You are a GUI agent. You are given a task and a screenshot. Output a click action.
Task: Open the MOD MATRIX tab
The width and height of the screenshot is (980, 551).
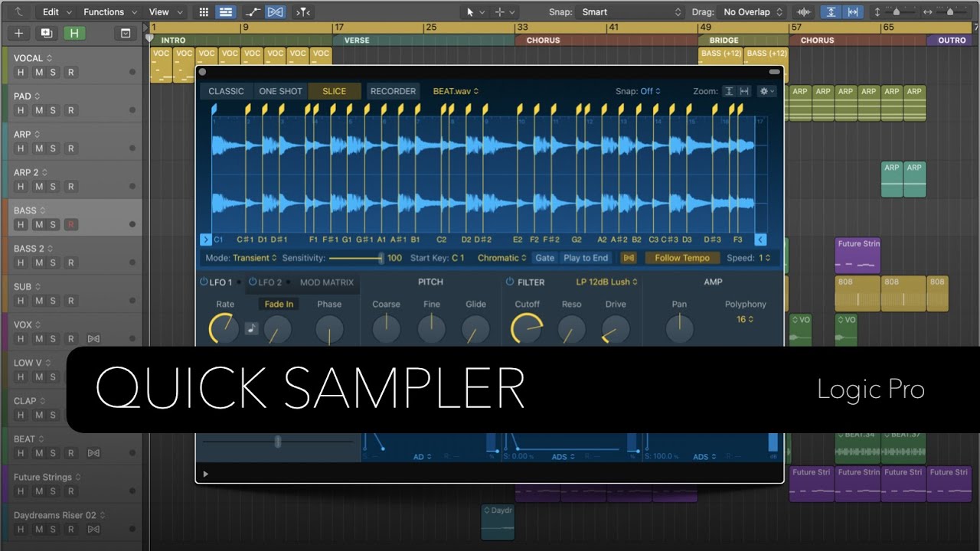pyautogui.click(x=327, y=282)
